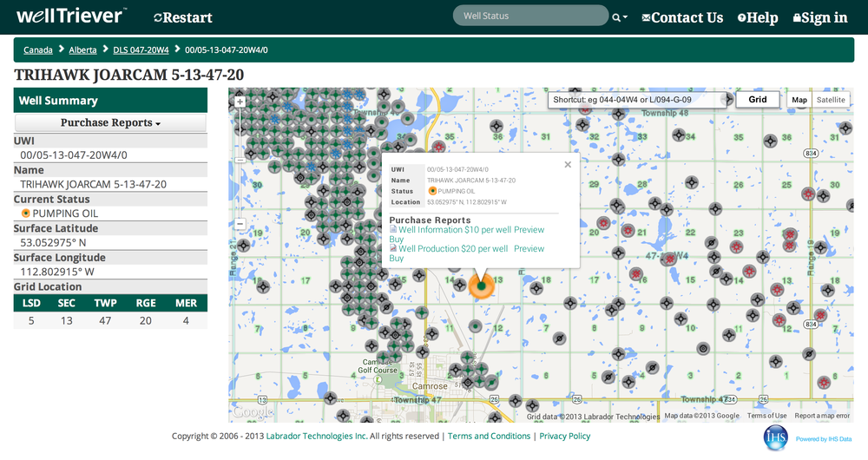Click the Well Information document icon
The height and width of the screenshot is (460, 868).
pos(393,229)
